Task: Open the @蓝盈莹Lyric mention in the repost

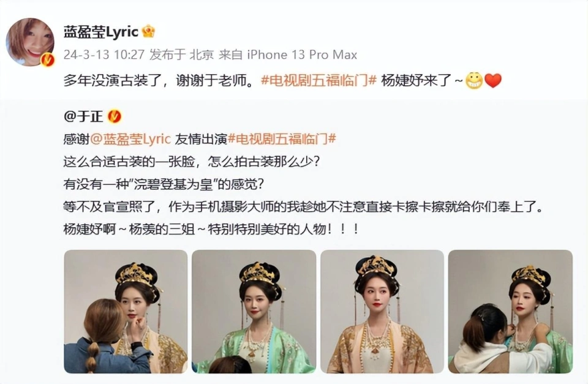Action: [130, 139]
